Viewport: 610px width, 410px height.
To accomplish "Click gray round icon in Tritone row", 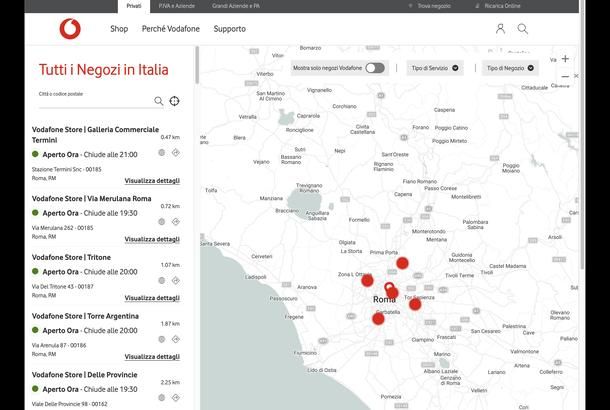I will click(162, 280).
